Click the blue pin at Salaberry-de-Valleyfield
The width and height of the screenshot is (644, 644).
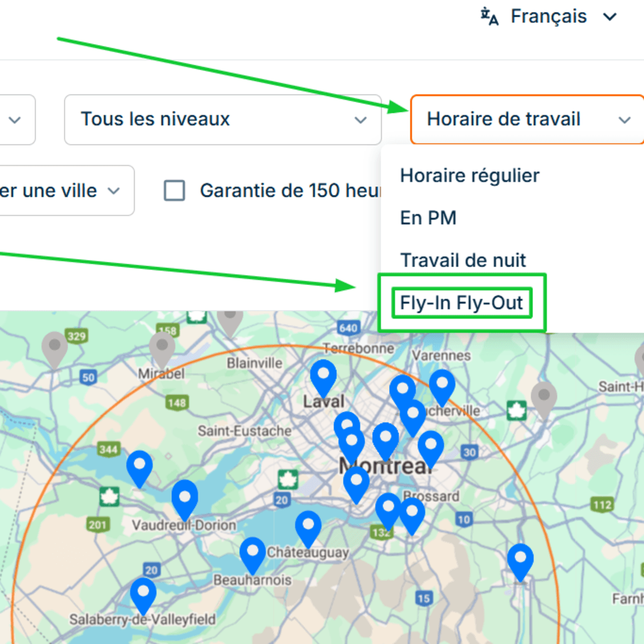(143, 597)
